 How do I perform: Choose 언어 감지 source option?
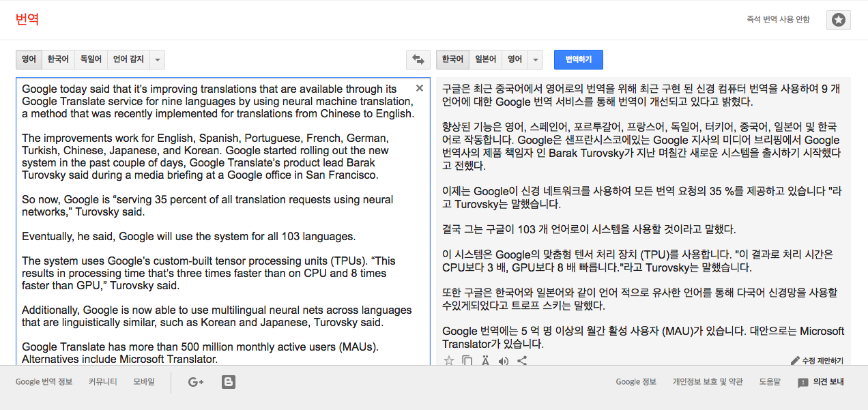[x=128, y=59]
